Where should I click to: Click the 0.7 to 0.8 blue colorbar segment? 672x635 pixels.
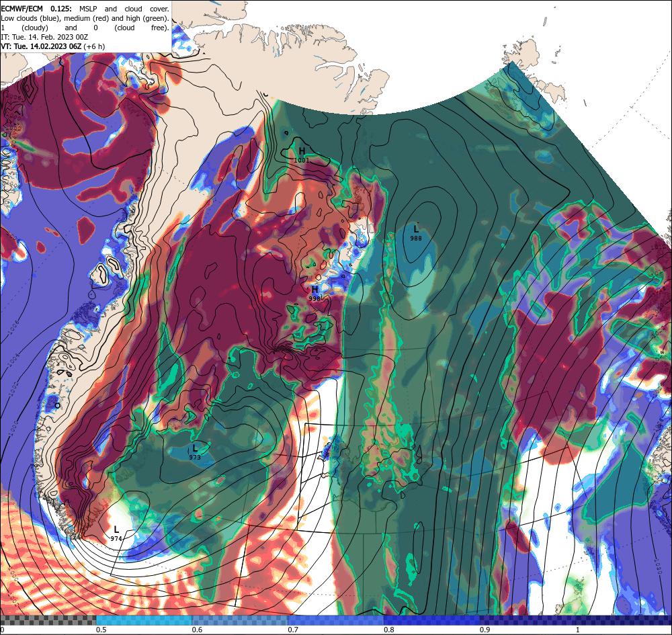(336, 620)
